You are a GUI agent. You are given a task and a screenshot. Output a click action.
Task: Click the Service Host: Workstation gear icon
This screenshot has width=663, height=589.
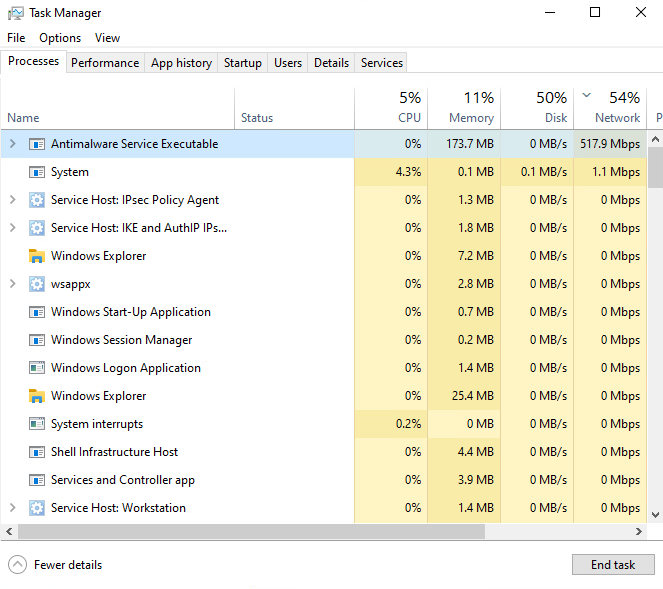pyautogui.click(x=37, y=508)
